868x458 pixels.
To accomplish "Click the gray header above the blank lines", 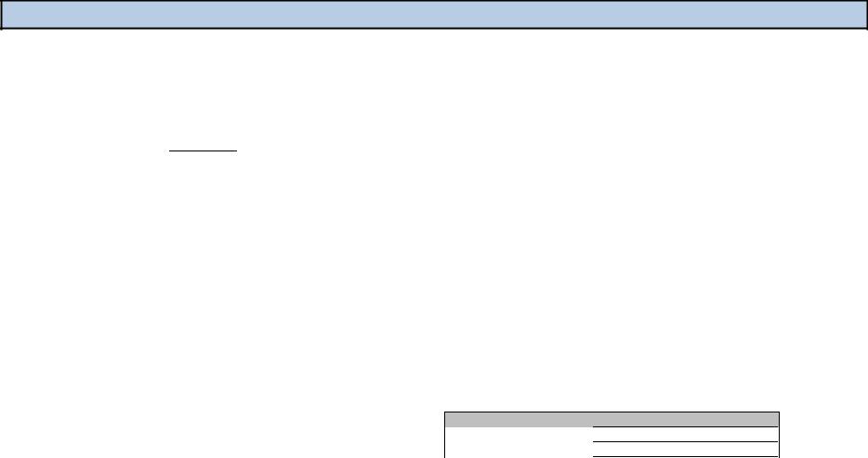I will 685,419.
